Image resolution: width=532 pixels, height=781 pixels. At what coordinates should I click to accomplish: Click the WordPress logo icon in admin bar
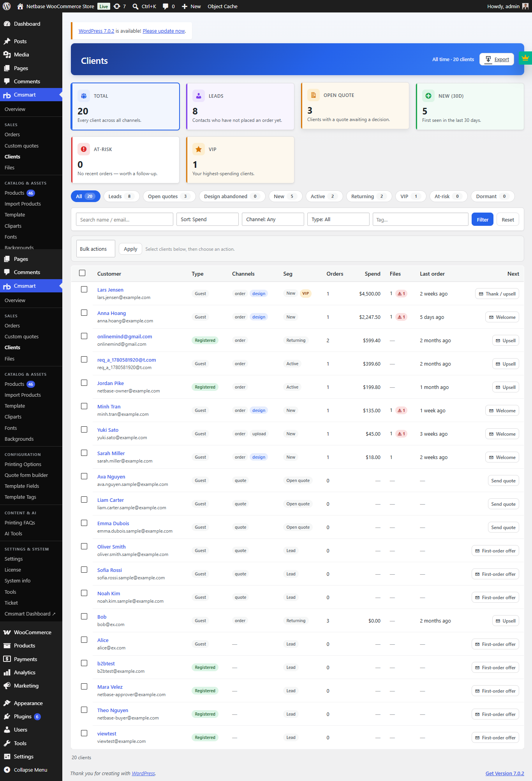point(7,6)
